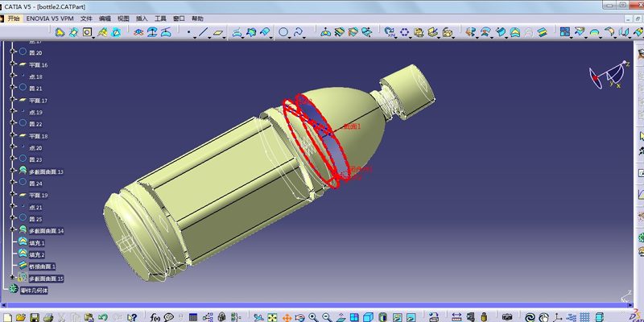Select the Line creation tool
The height and width of the screenshot is (322, 644).
pyautogui.click(x=202, y=33)
